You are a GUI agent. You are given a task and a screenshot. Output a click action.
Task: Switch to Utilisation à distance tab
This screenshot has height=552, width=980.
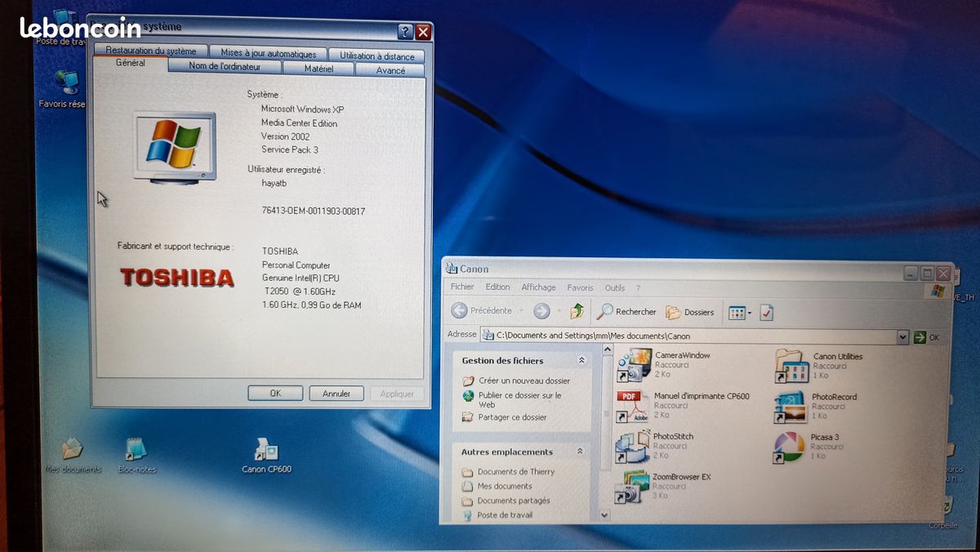pyautogui.click(x=376, y=56)
